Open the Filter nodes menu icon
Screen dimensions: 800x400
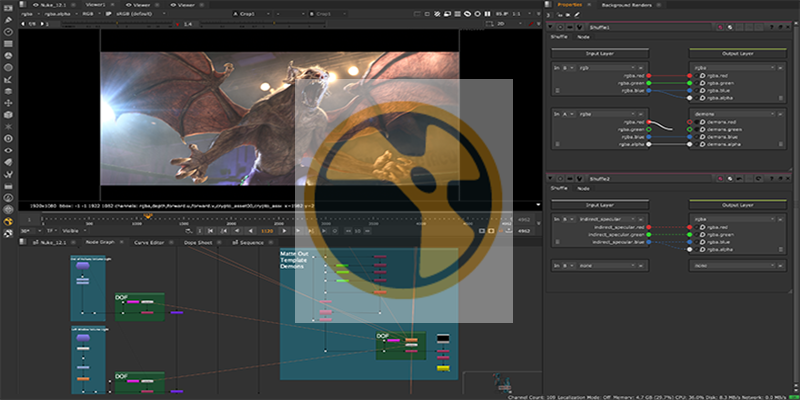coord(8,67)
